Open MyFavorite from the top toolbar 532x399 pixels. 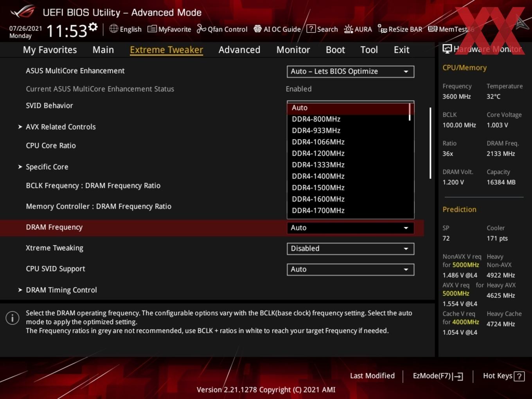coord(169,29)
